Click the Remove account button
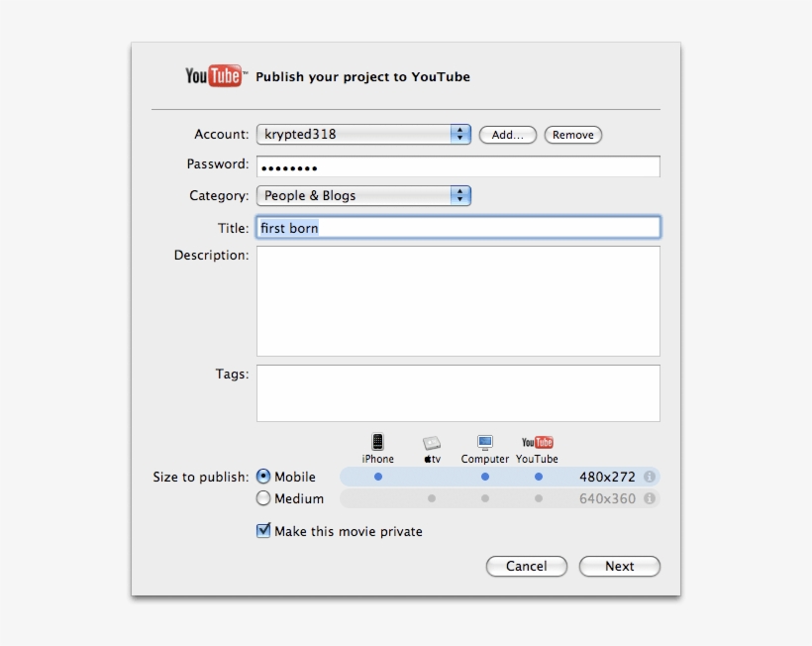 tap(572, 135)
